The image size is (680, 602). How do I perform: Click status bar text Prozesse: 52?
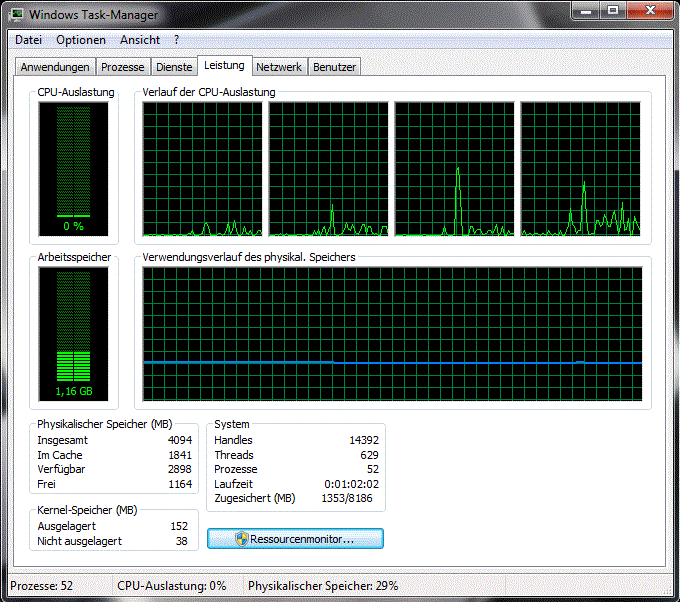[42, 586]
